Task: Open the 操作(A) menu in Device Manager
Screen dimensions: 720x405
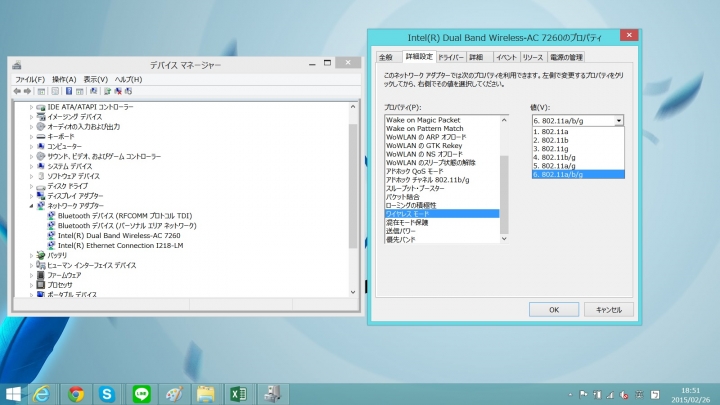Action: click(x=64, y=79)
